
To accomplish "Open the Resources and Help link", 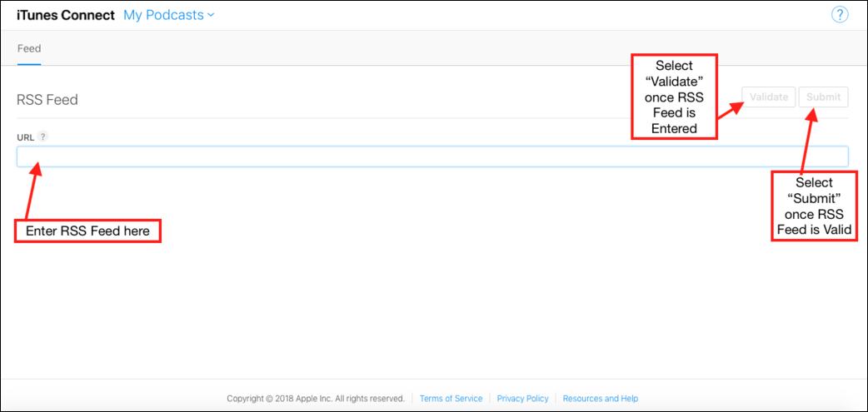I will [600, 398].
